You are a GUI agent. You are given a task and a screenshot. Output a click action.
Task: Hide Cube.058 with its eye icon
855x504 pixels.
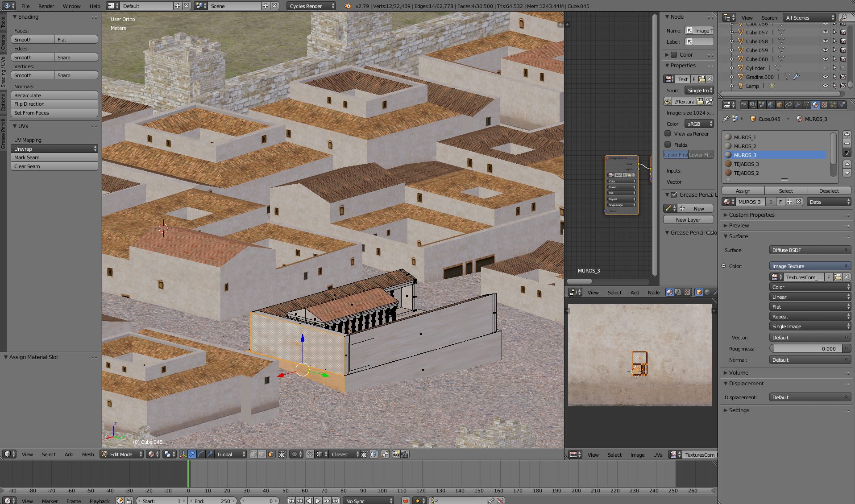point(825,41)
